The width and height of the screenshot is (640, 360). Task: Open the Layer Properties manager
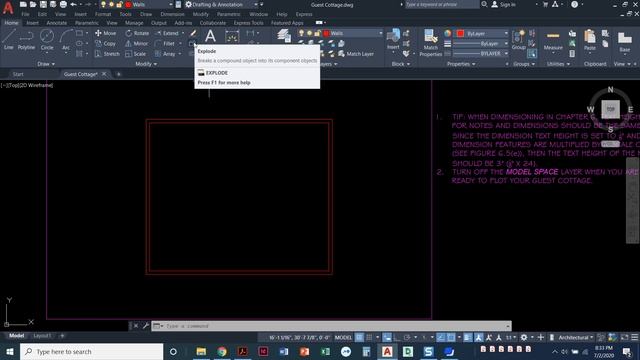tap(284, 36)
